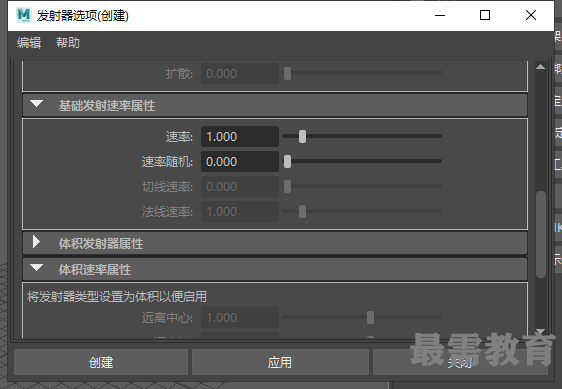Screen dimensions: 562x389
Task: Click the 体积发射器属性 section title
Action: [x=101, y=243]
